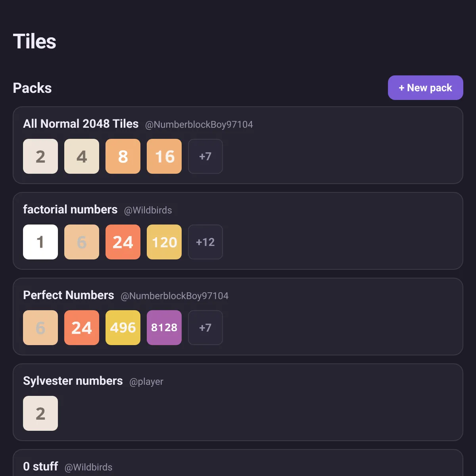Create a new pack with + New pack
476x476 pixels.
pyautogui.click(x=425, y=88)
